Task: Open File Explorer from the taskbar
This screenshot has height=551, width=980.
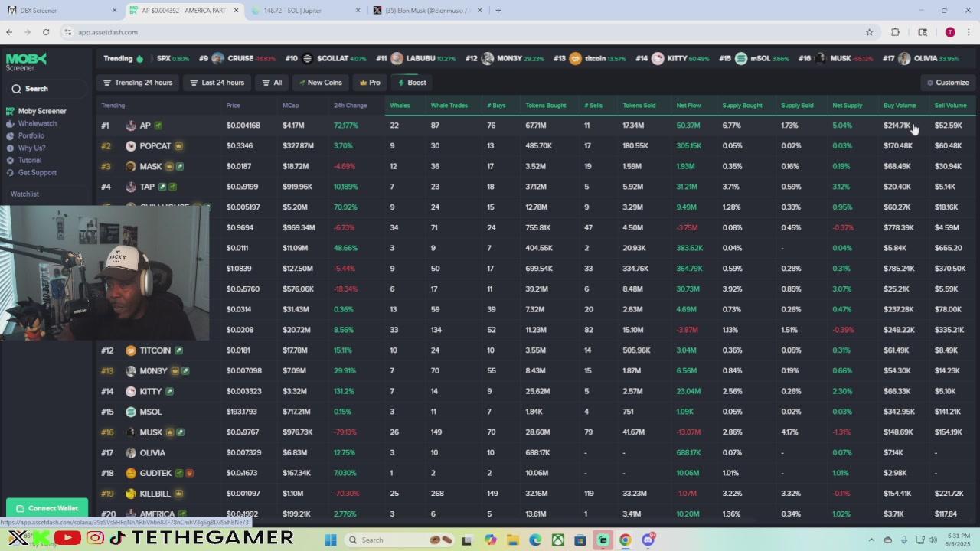Action: coord(513,540)
